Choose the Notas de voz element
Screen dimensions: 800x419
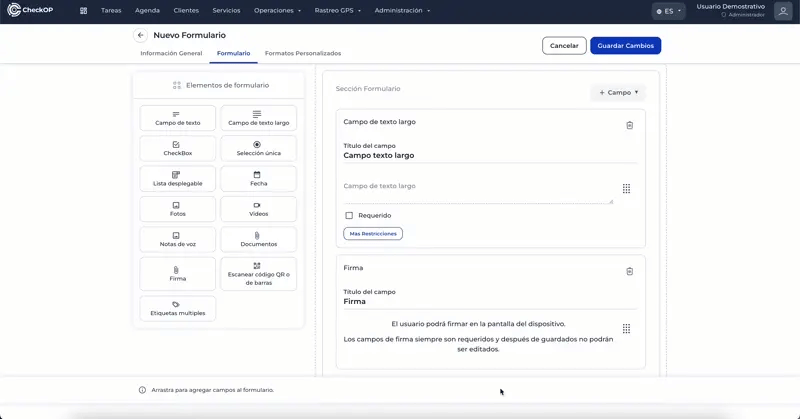(177, 239)
